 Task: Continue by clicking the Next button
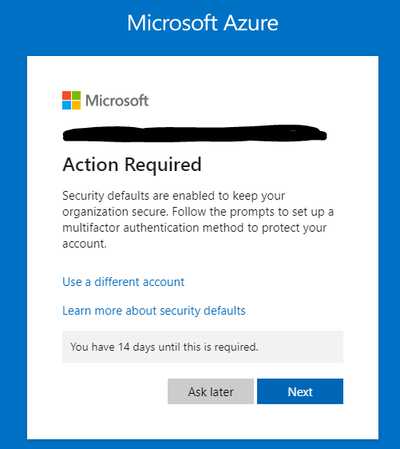300,391
